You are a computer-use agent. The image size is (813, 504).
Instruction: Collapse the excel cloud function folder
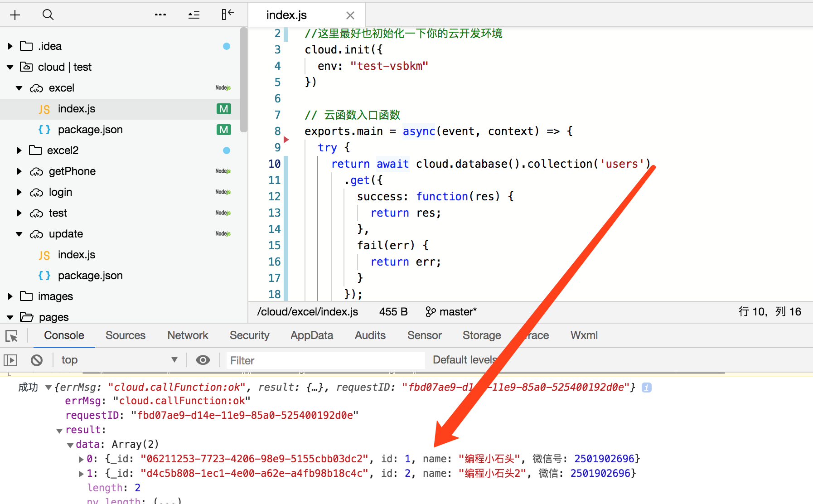19,88
